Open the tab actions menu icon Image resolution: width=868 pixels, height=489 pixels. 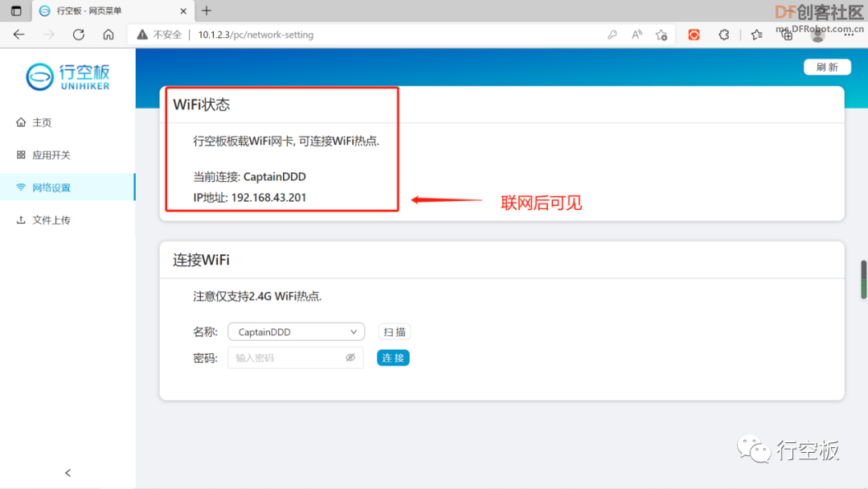click(16, 10)
